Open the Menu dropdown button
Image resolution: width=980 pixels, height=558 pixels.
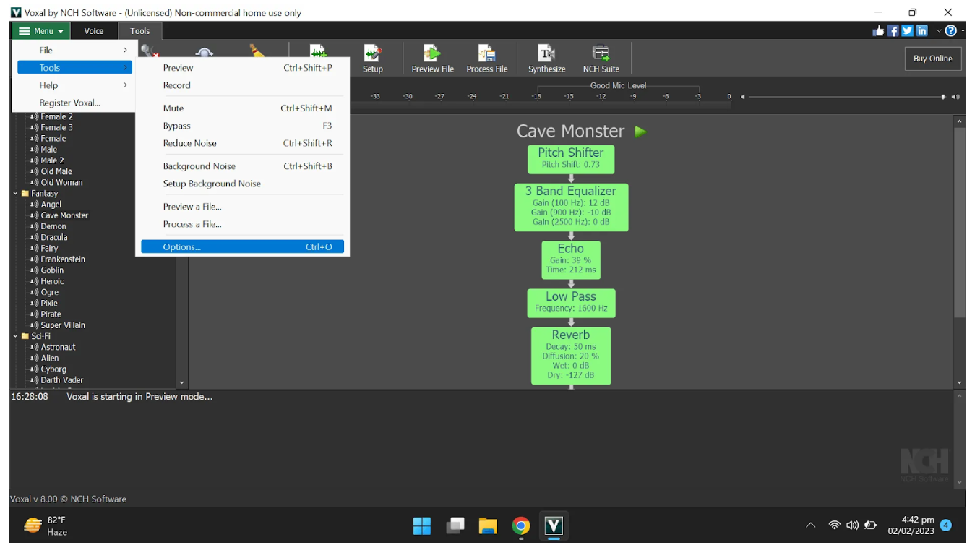[40, 31]
